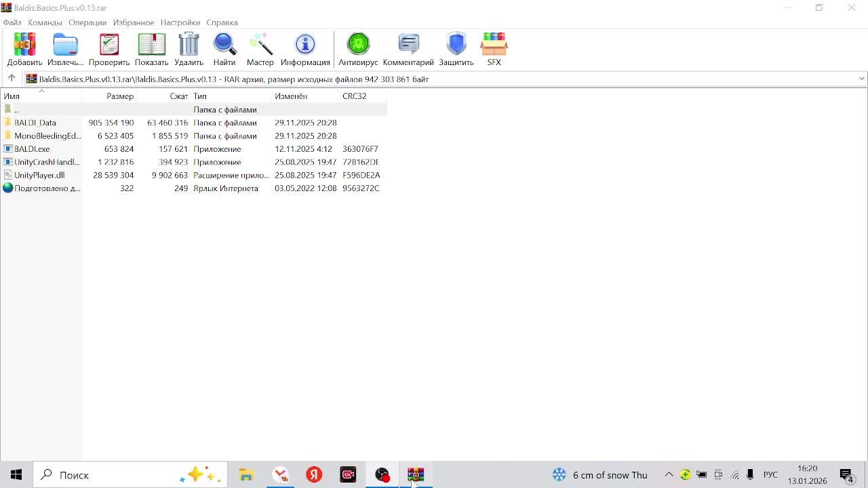The image size is (868, 488).
Task: Open the Избранное menu
Action: click(x=134, y=22)
